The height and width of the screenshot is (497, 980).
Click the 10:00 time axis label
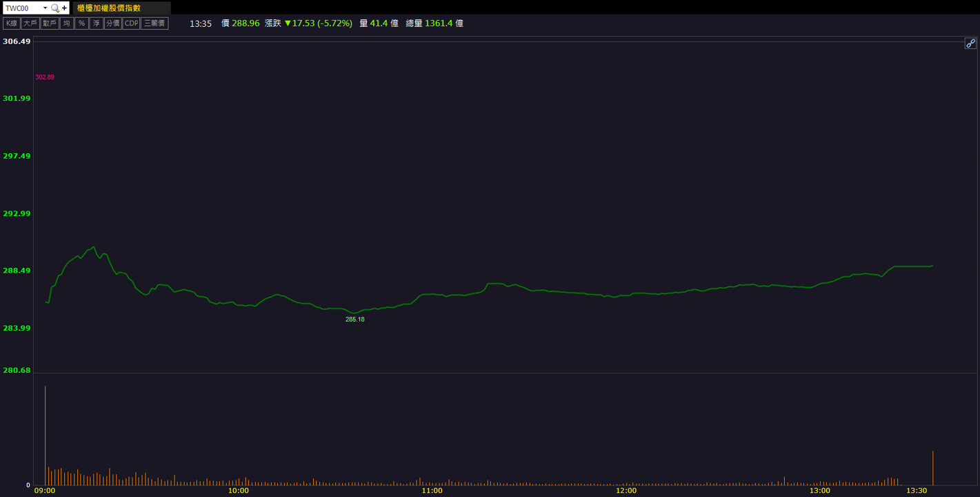[x=239, y=491]
